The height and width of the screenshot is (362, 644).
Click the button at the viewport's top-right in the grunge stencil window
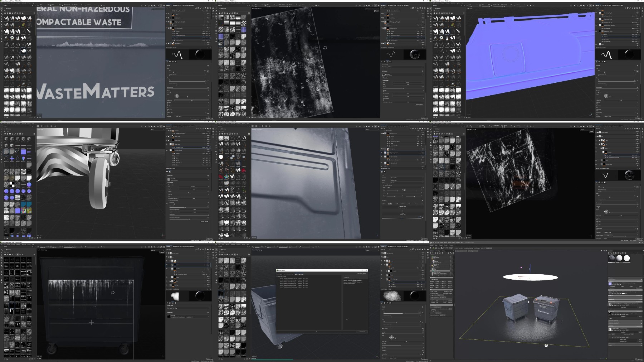(376, 11)
